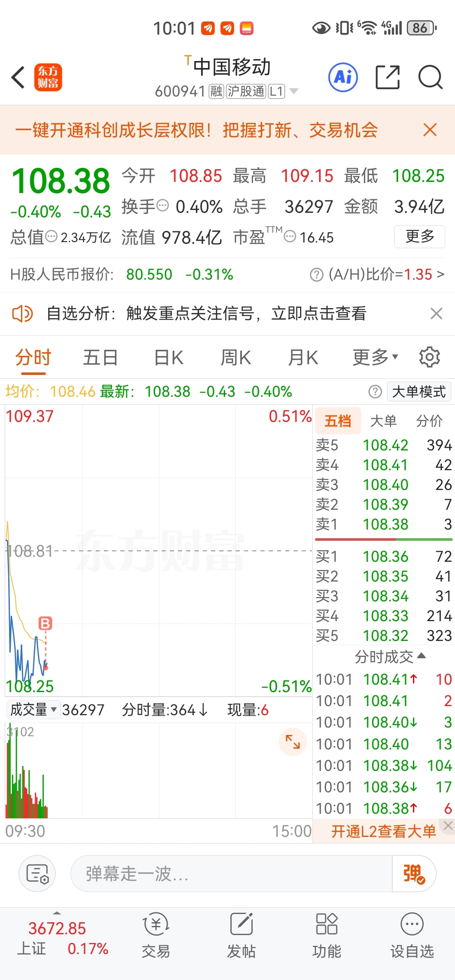This screenshot has width=455, height=980.
Task: Select the 买5 108.32 order row
Action: coord(384,636)
